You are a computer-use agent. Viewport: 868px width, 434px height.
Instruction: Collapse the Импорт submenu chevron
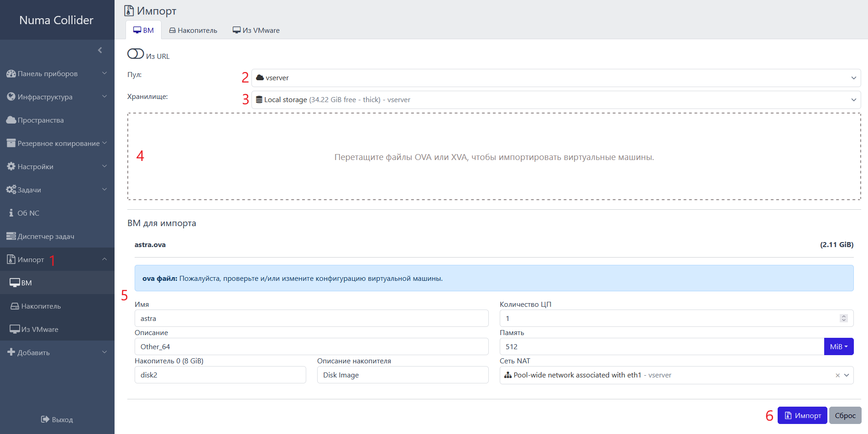coord(105,259)
